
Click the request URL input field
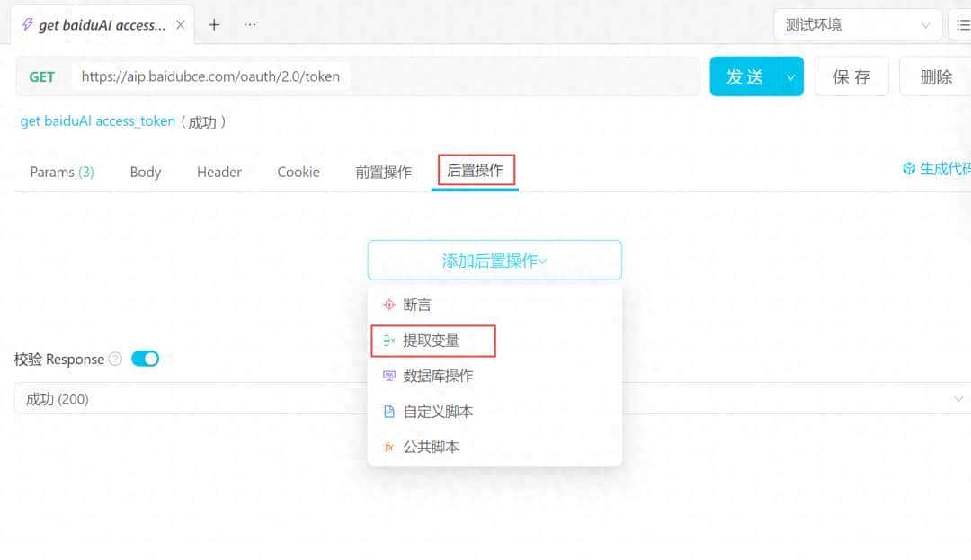[x=360, y=77]
